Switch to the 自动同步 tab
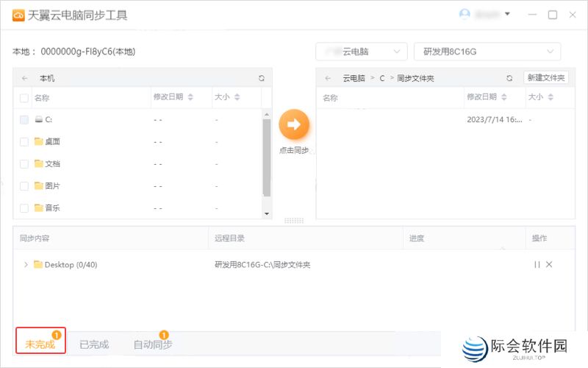 click(x=153, y=344)
